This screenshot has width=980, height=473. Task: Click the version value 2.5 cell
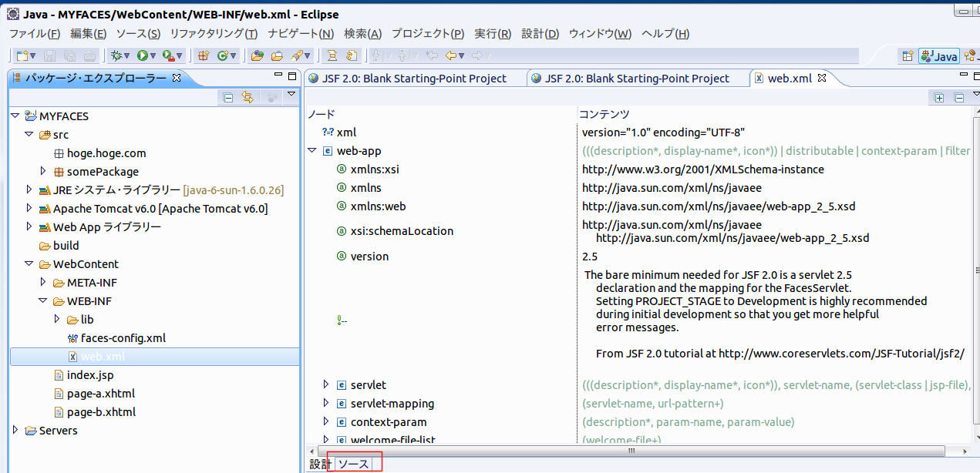(590, 257)
